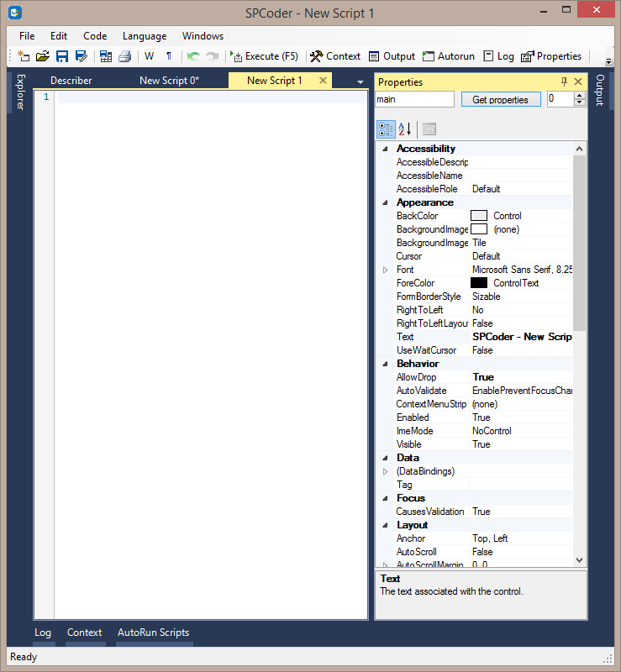Switch to New Script 0* tab
Viewport: 621px width, 672px height.
click(170, 81)
